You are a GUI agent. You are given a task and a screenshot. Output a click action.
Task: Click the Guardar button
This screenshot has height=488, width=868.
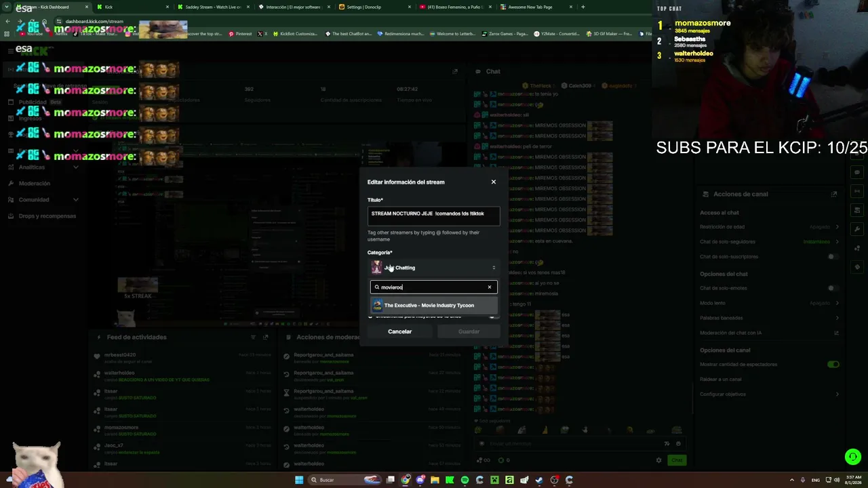click(469, 331)
